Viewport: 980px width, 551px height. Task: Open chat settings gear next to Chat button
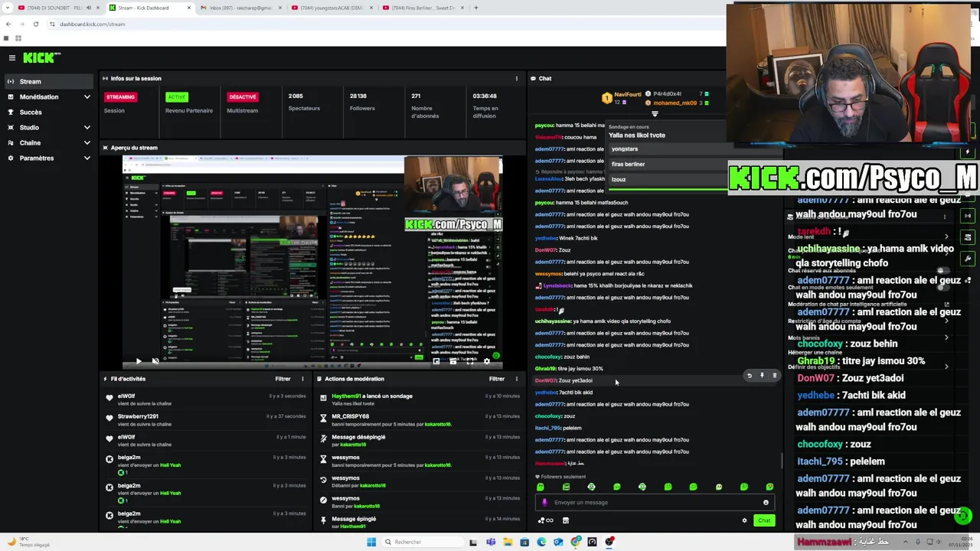click(744, 520)
